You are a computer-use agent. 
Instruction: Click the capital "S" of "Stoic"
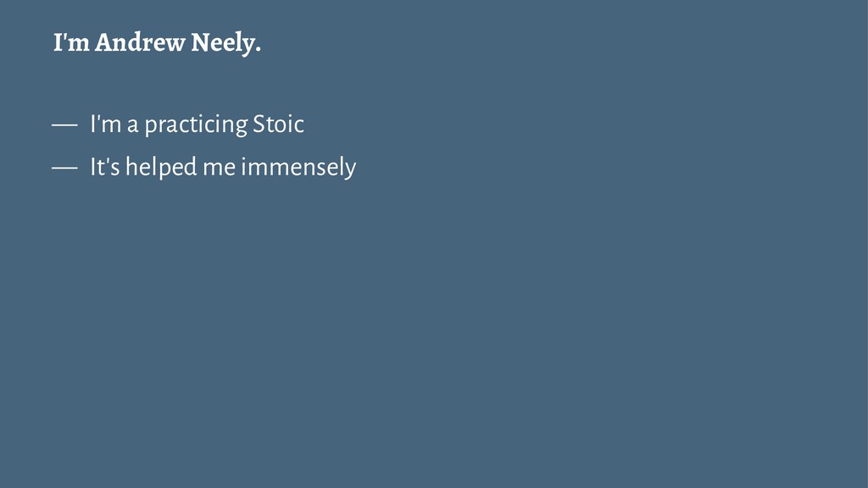point(259,124)
